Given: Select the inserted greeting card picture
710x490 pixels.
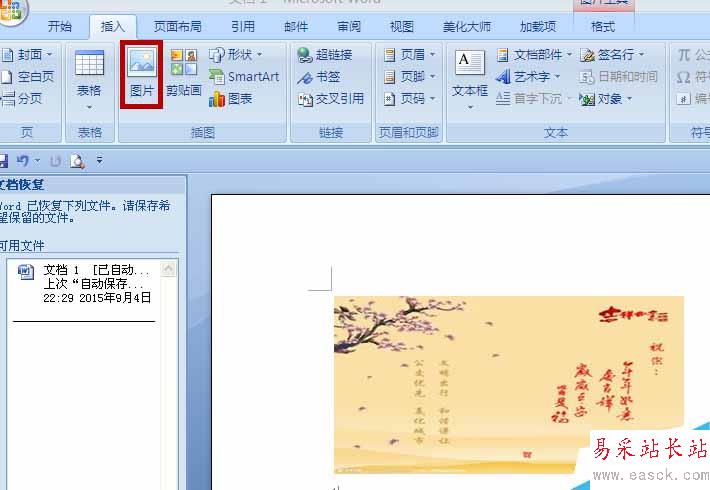Looking at the screenshot, I should click(x=509, y=385).
